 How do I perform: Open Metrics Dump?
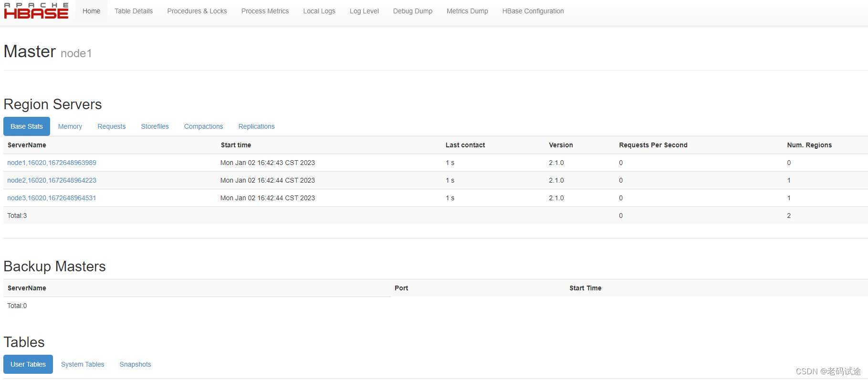point(467,11)
